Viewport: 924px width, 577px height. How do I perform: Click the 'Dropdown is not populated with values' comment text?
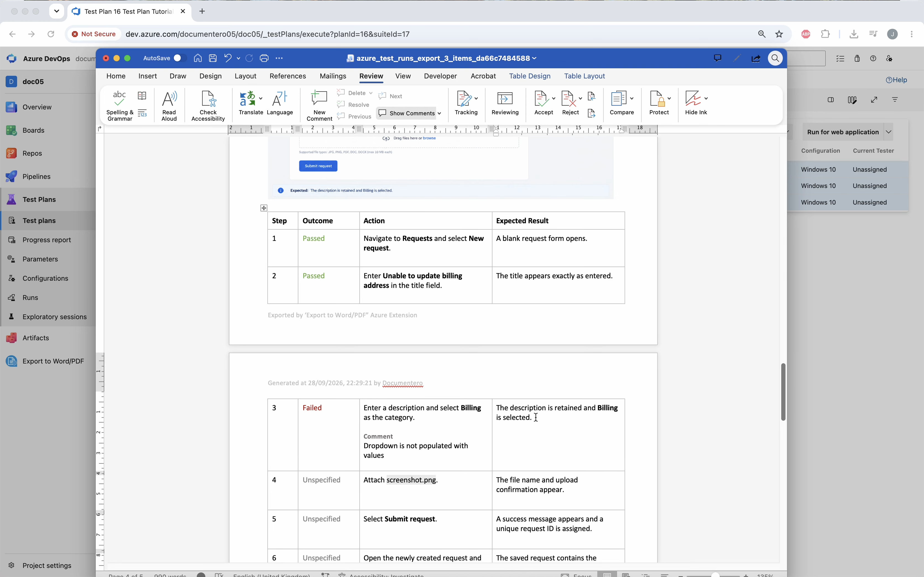pos(416,451)
